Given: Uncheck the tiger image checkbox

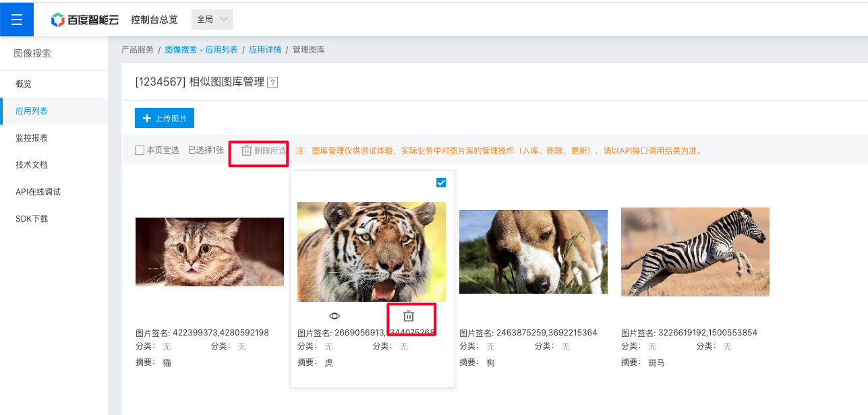Looking at the screenshot, I should point(441,183).
